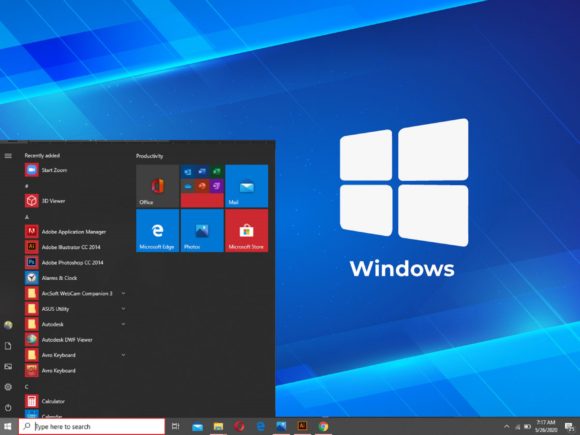580x435 pixels.
Task: Check the battery icon in system tray
Action: click(527, 427)
